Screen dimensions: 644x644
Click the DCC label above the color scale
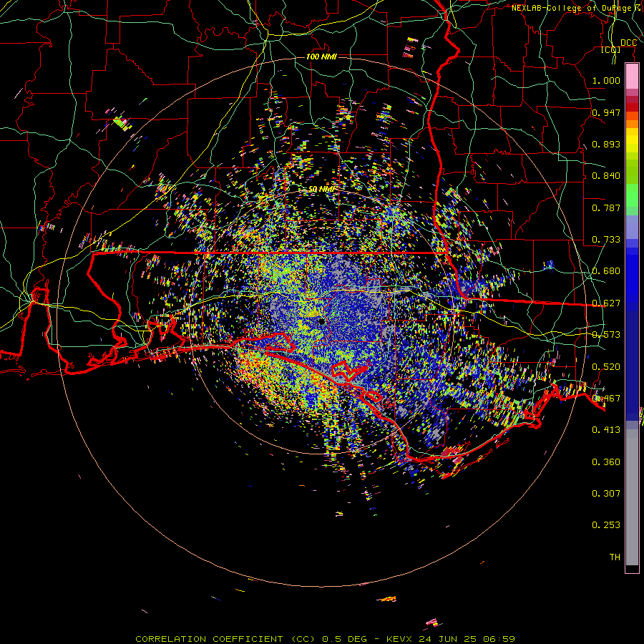(x=628, y=43)
